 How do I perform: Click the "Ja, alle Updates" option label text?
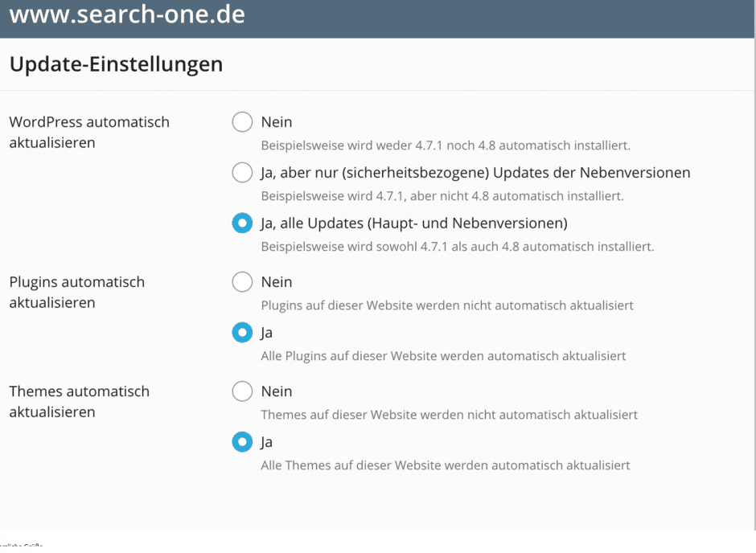click(414, 223)
